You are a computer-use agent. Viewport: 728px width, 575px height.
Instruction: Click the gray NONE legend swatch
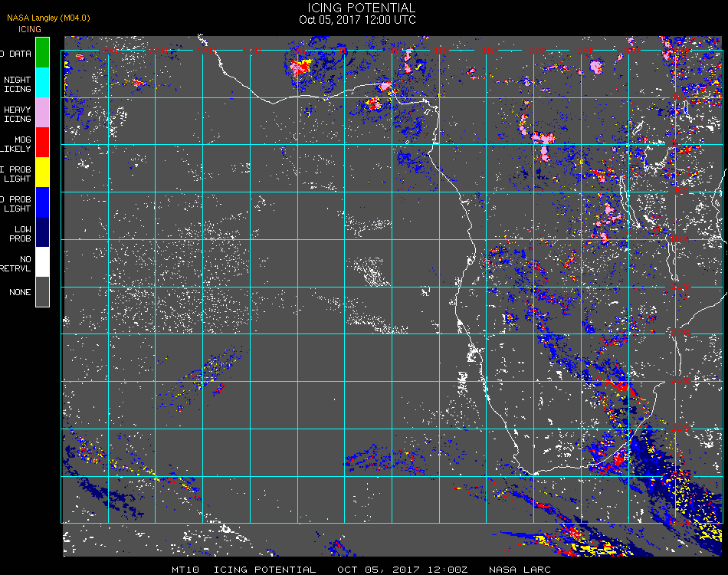click(42, 291)
